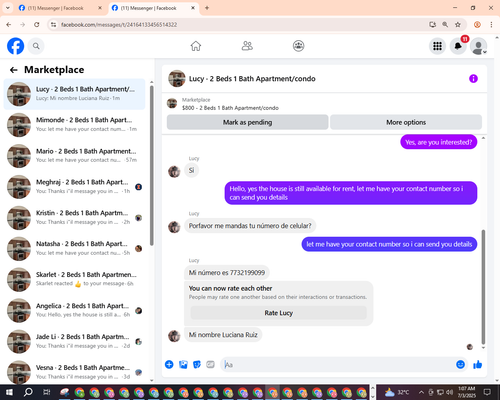The image size is (500, 400).
Task: Click the 'Porfavor me mandas tu número' message
Action: 250,226
